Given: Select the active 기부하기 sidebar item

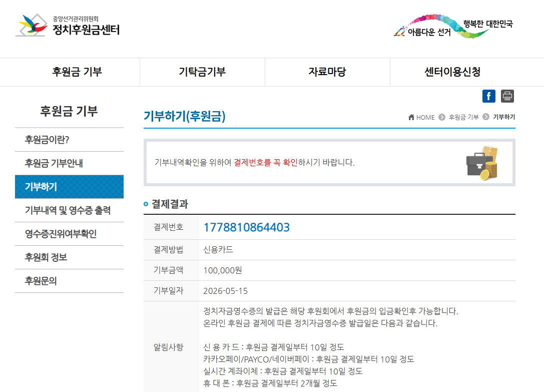Looking at the screenshot, I should (70, 187).
